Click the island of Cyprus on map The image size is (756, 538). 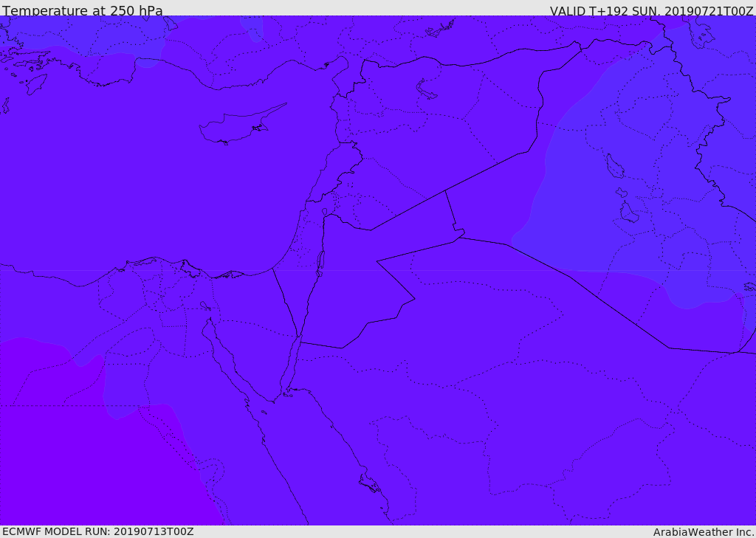tap(242, 124)
